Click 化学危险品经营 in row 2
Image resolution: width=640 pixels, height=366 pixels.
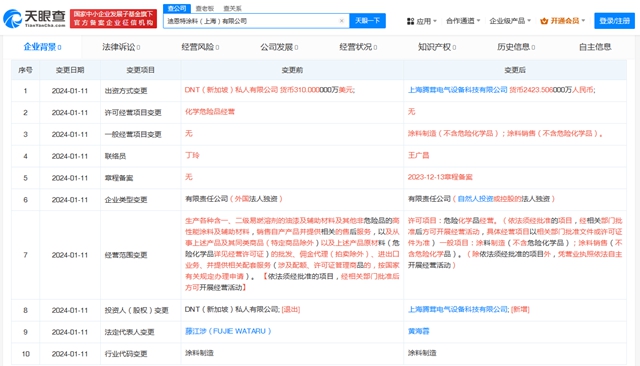click(210, 111)
